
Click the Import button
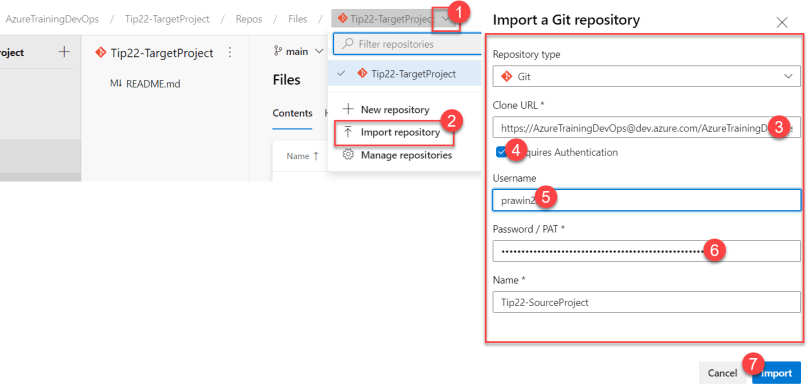click(776, 373)
